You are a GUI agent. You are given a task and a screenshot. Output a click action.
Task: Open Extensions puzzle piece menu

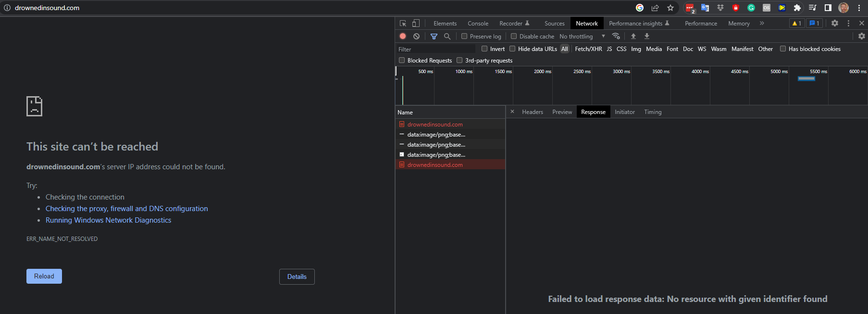[797, 8]
